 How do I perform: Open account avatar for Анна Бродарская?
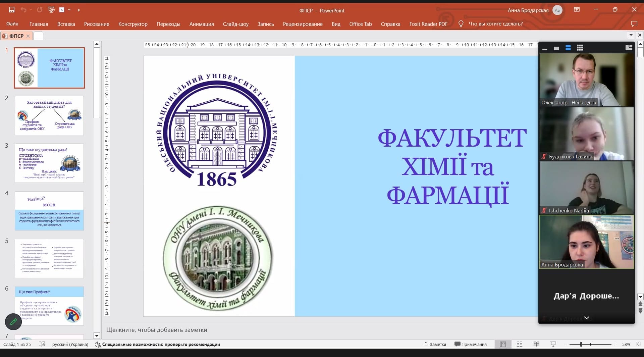[557, 10]
